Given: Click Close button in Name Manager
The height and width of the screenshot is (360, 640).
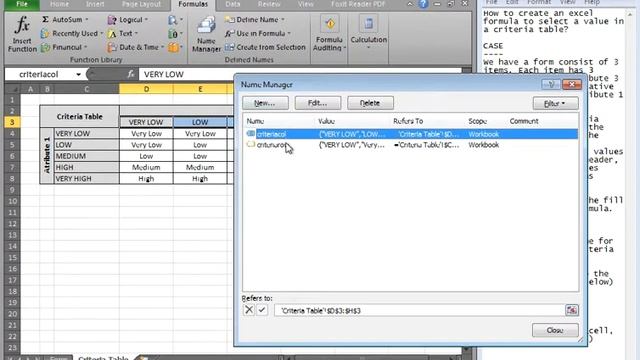Looking at the screenshot, I should 555,330.
